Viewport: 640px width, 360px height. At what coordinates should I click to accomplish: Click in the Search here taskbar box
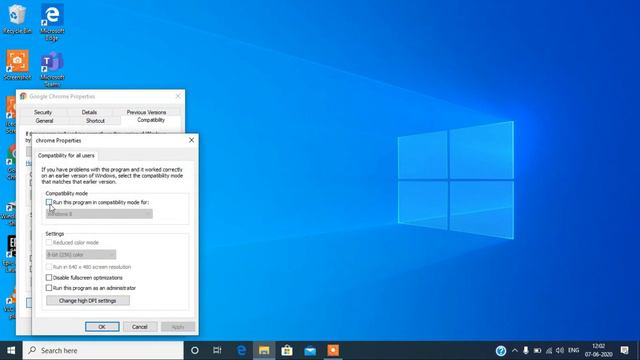coord(103,351)
